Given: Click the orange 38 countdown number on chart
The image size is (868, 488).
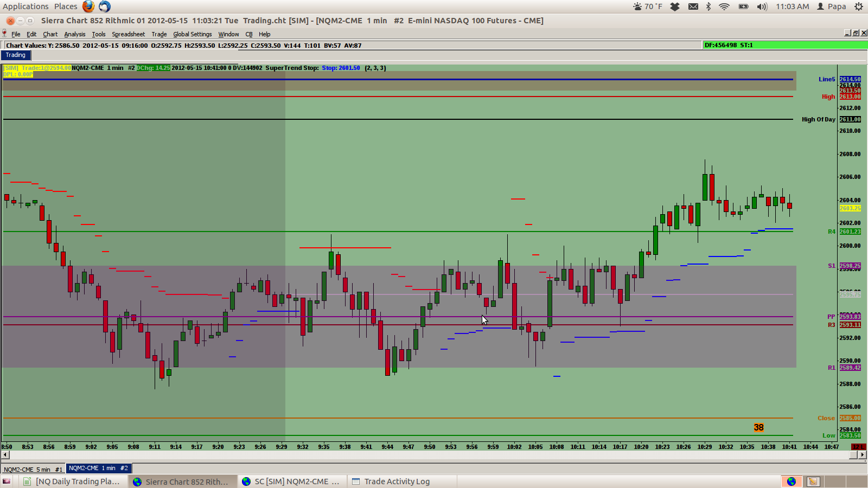Looking at the screenshot, I should [758, 427].
